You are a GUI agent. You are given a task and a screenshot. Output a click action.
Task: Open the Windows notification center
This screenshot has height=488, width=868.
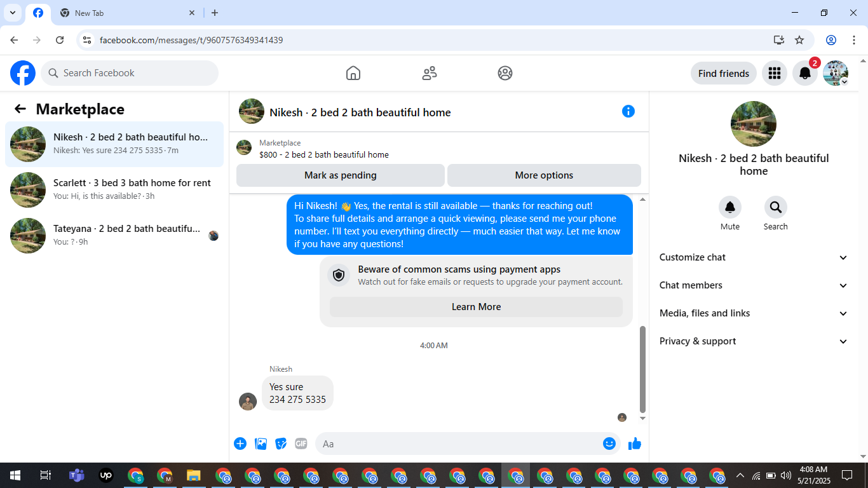[847, 475]
